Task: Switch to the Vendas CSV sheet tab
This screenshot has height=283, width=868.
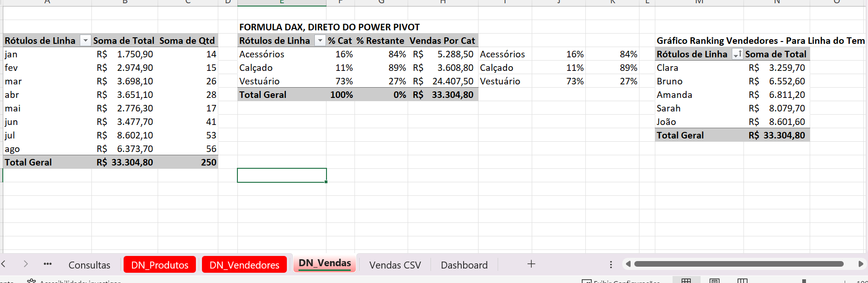Action: tap(395, 265)
